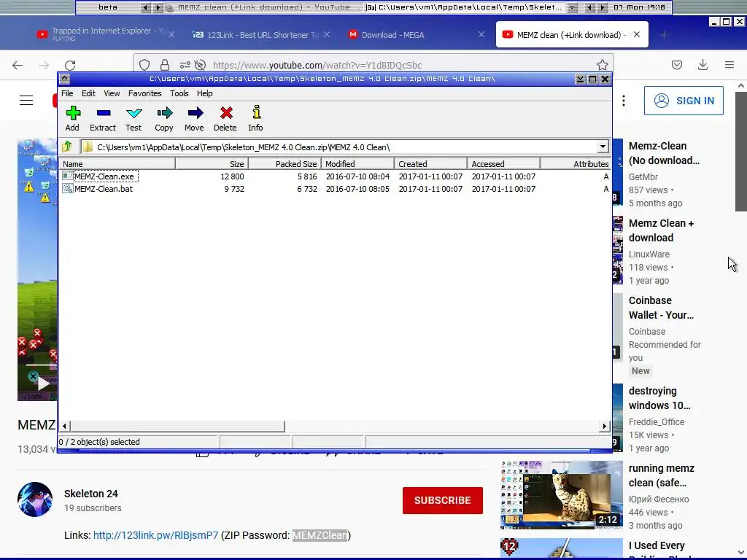The height and width of the screenshot is (560, 747).
Task: Click the tracking protection shield icon
Action: click(x=144, y=65)
